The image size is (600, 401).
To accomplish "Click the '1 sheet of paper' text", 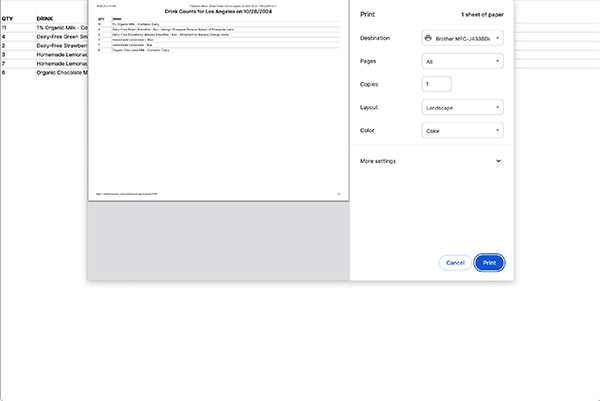I will pyautogui.click(x=482, y=15).
